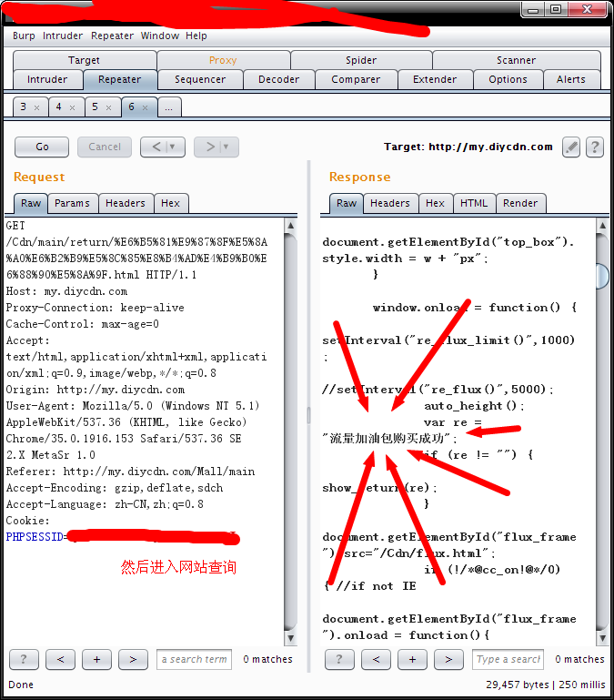Open the Request Params tab

click(72, 204)
